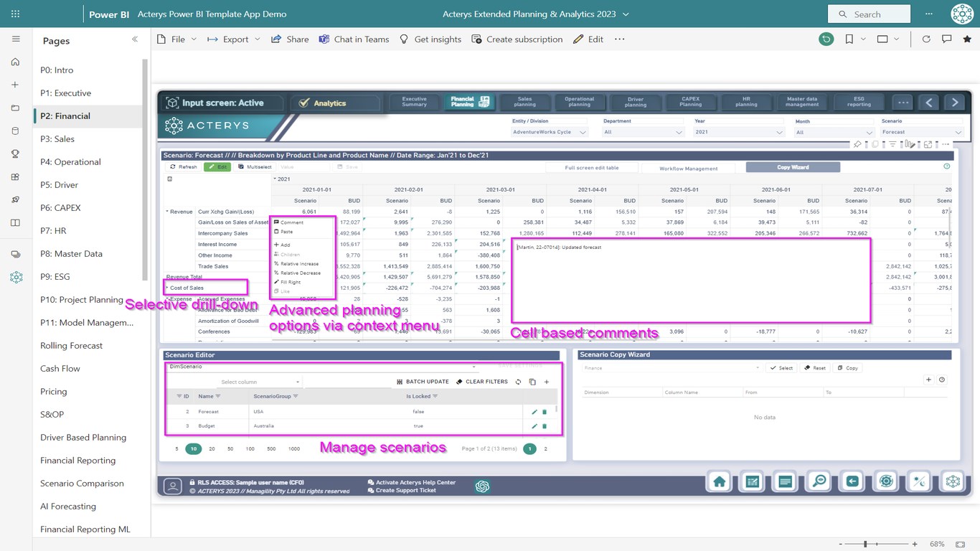The height and width of the screenshot is (551, 980).
Task: Edit the Forecast scenario row pencil icon
Action: pos(534,412)
